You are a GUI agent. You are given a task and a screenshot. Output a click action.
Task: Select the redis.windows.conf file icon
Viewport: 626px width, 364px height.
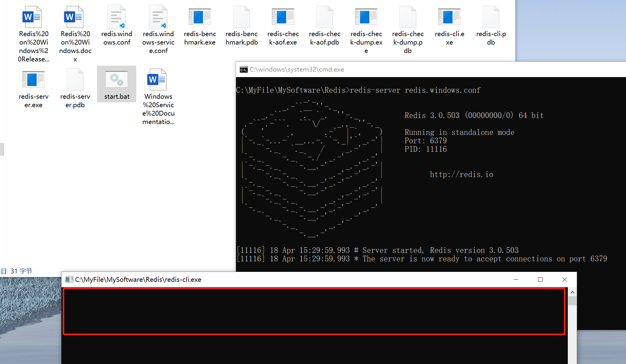point(117,17)
